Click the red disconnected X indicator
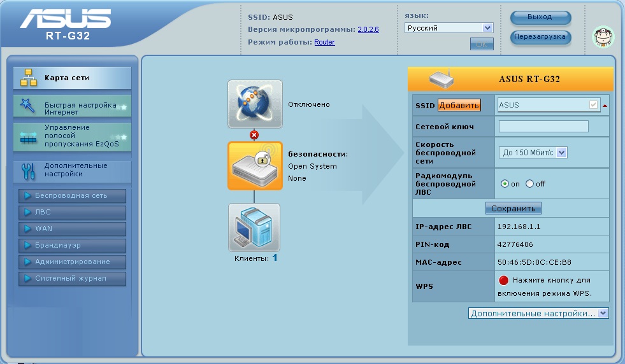Image resolution: width=625 pixels, height=364 pixels. [x=254, y=135]
